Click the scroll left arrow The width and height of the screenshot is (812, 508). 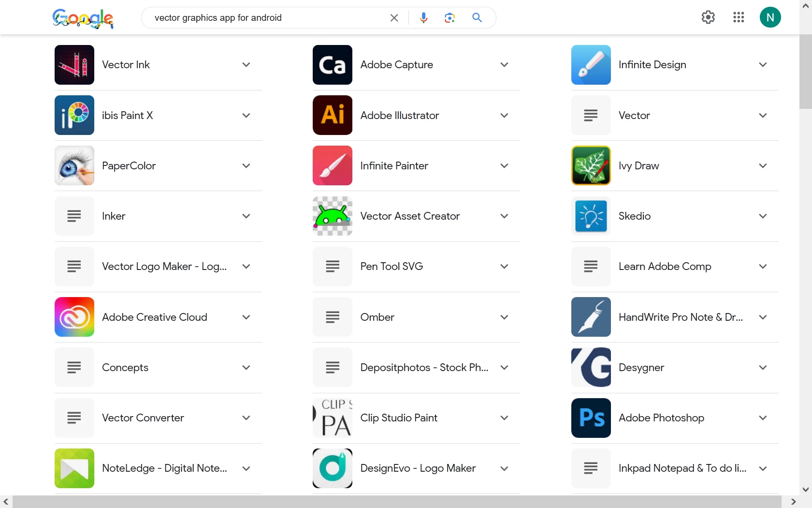tap(6, 502)
